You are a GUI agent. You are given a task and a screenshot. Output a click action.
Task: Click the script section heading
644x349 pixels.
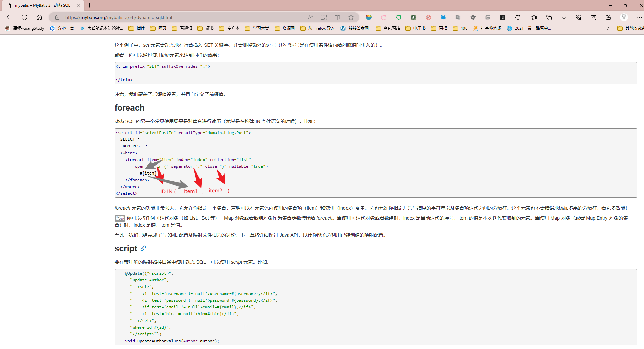(126, 249)
